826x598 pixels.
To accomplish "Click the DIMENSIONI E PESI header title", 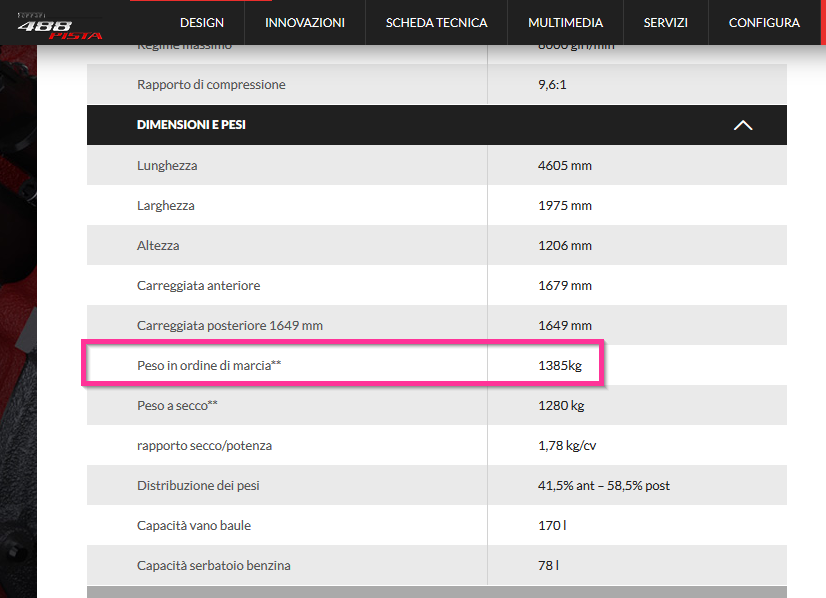I will [191, 125].
